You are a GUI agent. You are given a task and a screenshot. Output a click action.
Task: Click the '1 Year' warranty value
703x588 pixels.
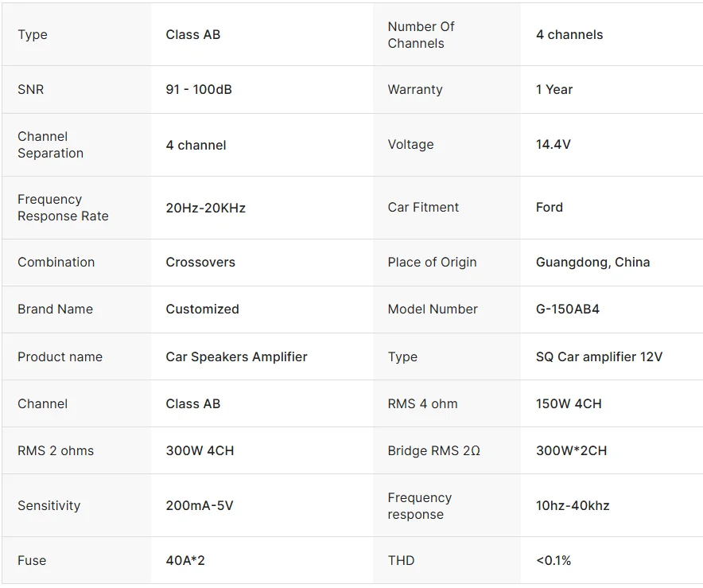point(553,90)
